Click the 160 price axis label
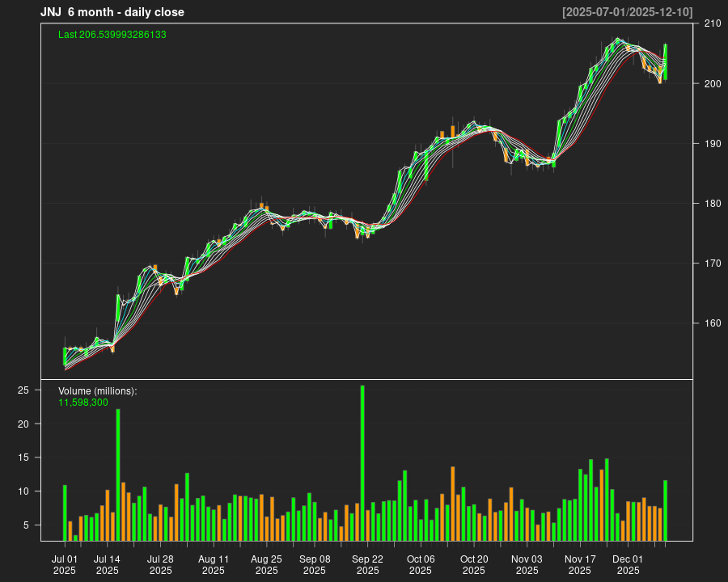Image resolution: width=728 pixels, height=582 pixels. pyautogui.click(x=712, y=323)
